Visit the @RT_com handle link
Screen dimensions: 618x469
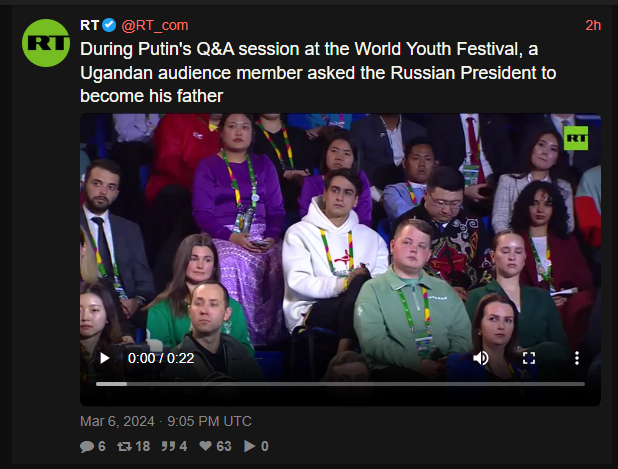pos(155,26)
